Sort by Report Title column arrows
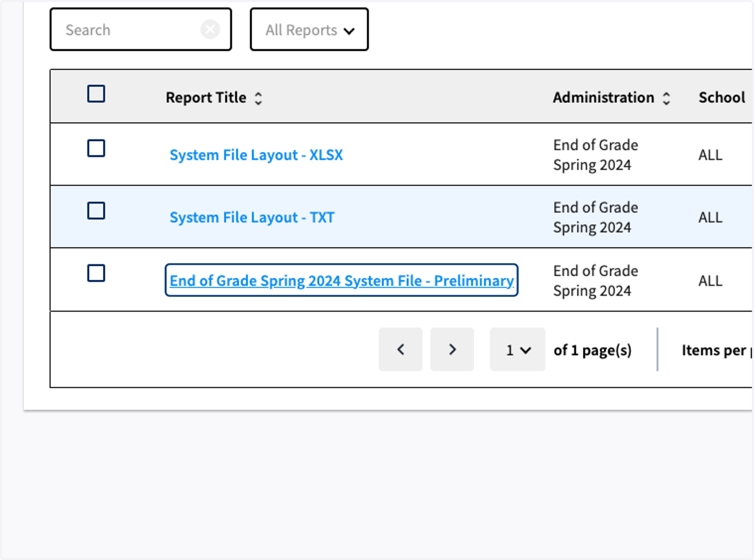754x560 pixels. pyautogui.click(x=258, y=99)
